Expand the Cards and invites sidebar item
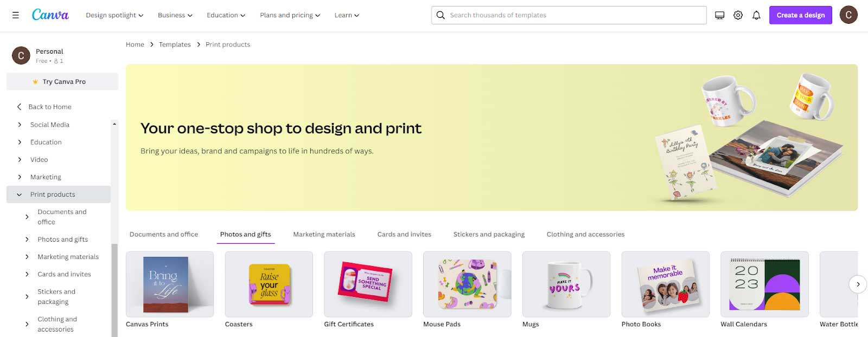 click(x=27, y=274)
